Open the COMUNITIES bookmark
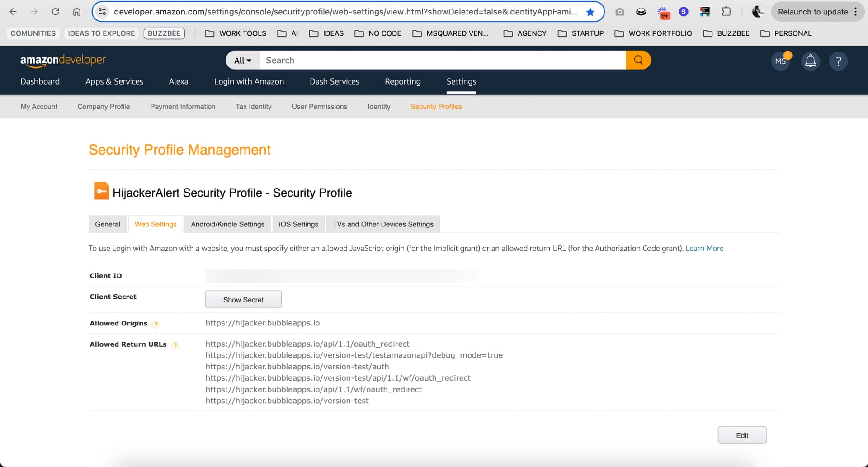Viewport: 868px width, 467px height. [x=33, y=33]
